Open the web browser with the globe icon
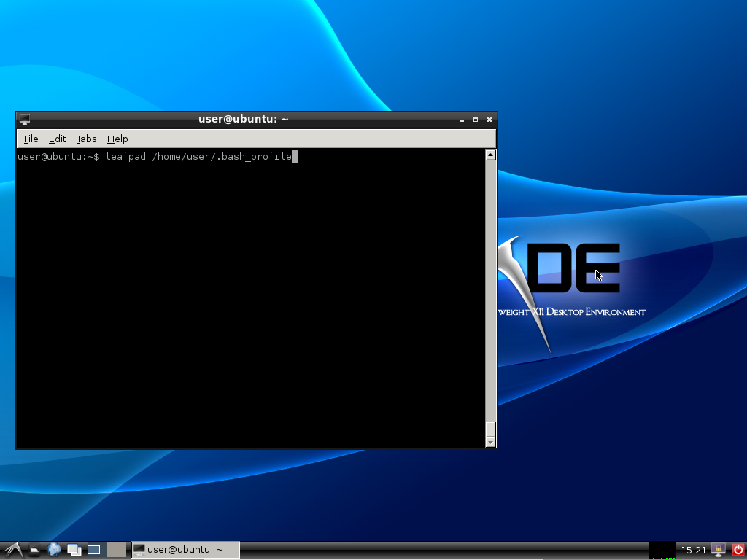This screenshot has height=560, width=747. (53, 550)
